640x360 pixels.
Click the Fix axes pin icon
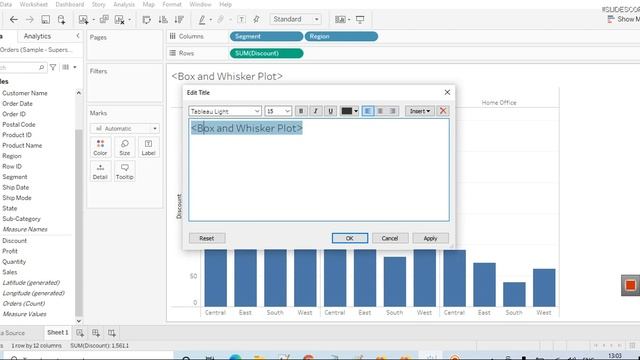(x=256, y=20)
